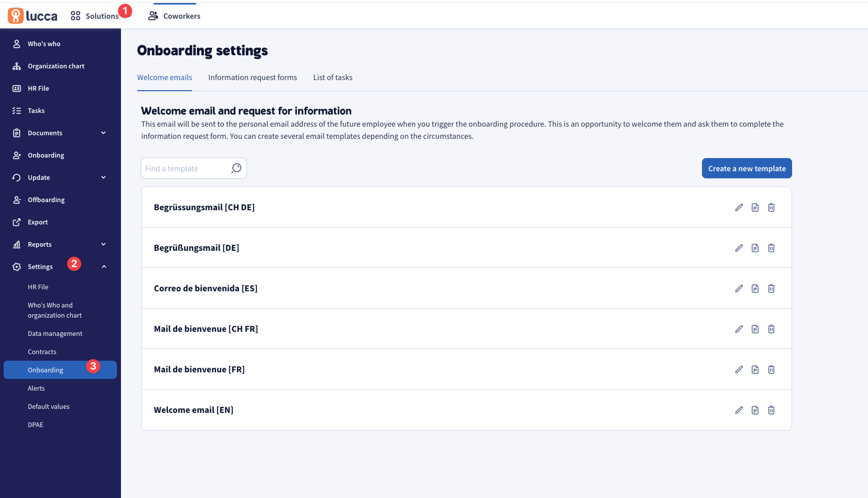
Task: Edit Mail de bienvenue [FR] template
Action: click(739, 369)
